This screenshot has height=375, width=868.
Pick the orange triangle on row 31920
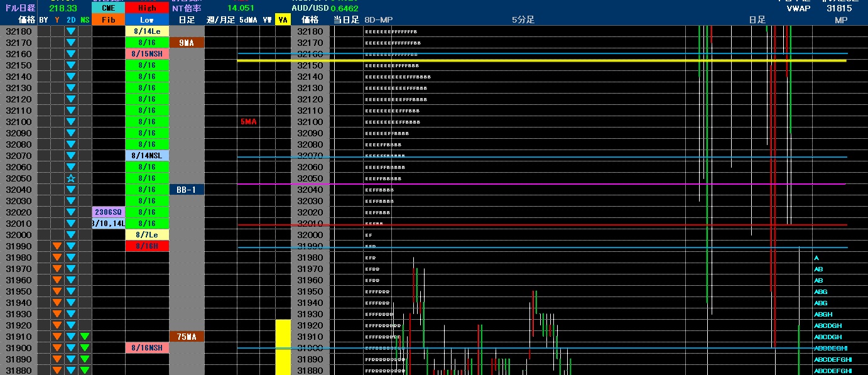[57, 325]
